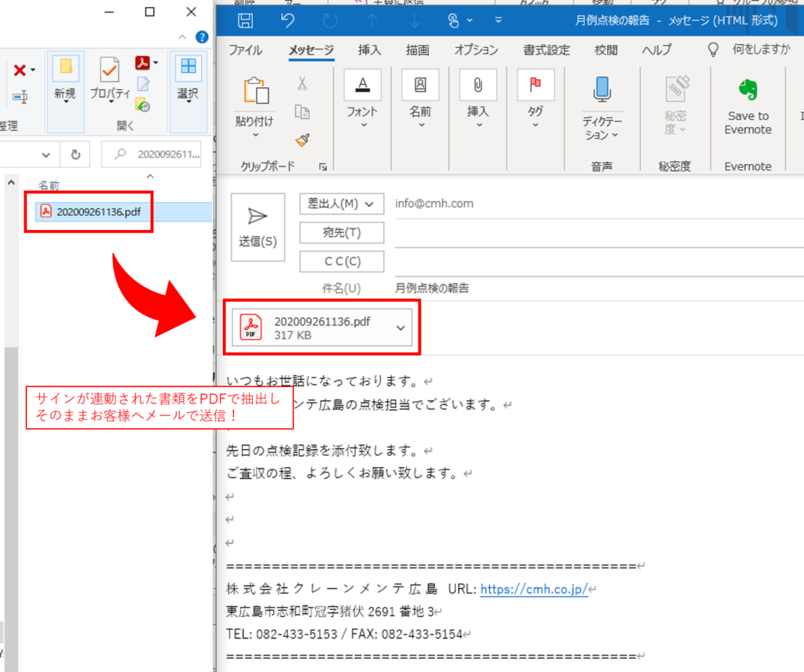Open dropdown arrow on attached PDF file
Image resolution: width=804 pixels, height=672 pixels.
coord(400,328)
